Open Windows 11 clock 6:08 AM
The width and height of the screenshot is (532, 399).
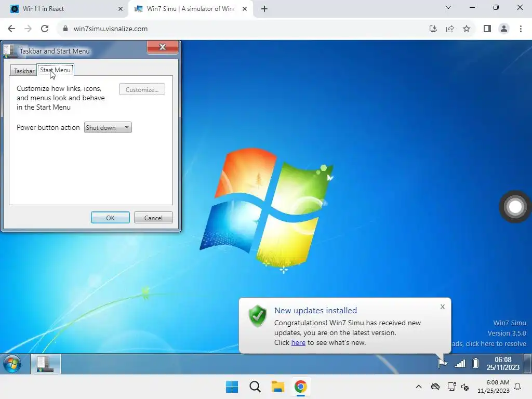coord(494,387)
